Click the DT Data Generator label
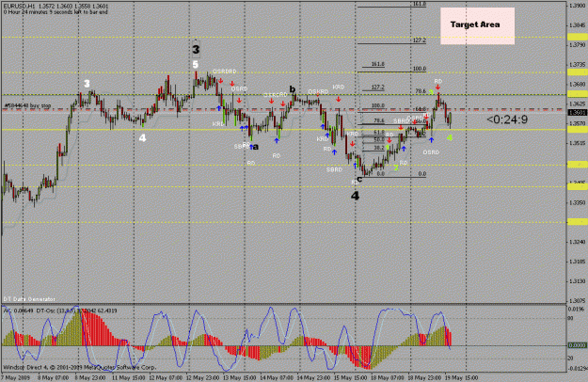This screenshot has height=382, width=588. (x=29, y=299)
